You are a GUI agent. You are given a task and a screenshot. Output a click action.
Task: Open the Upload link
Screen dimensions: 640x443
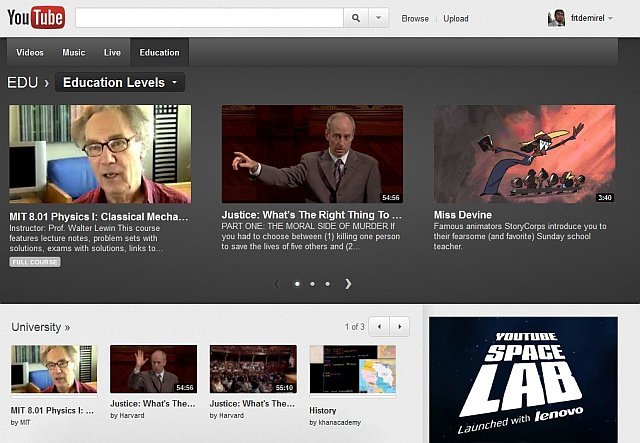(456, 18)
